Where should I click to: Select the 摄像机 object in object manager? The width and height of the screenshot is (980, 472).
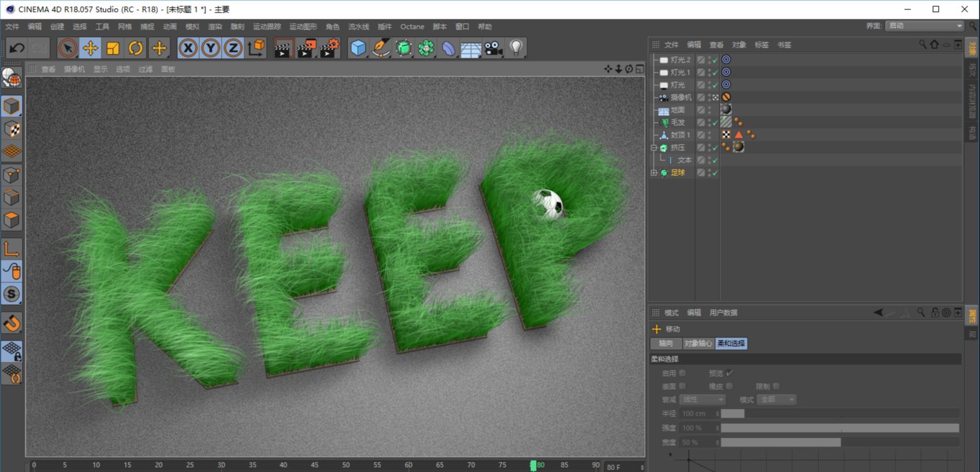pyautogui.click(x=681, y=98)
